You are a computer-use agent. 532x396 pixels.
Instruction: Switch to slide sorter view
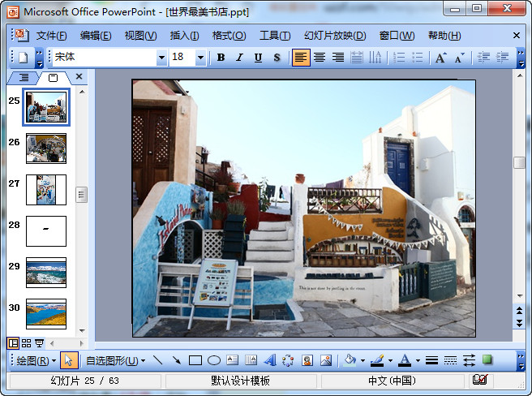point(26,343)
